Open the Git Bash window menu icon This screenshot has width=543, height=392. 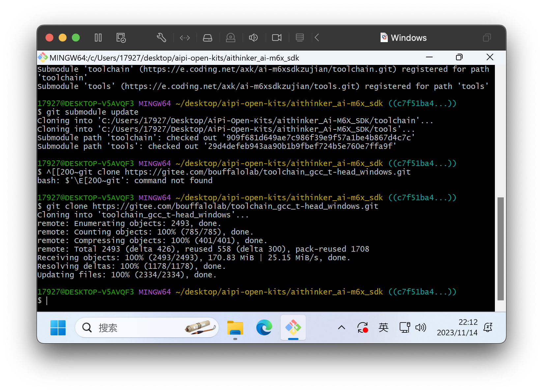coord(43,58)
